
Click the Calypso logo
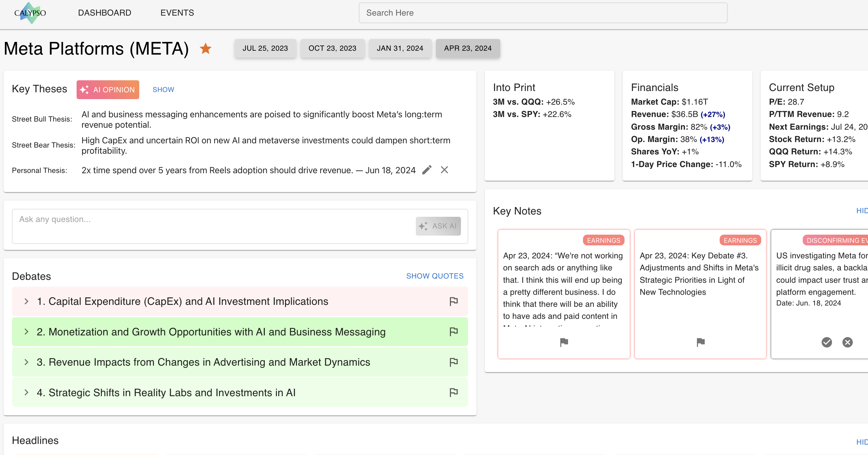(x=30, y=13)
